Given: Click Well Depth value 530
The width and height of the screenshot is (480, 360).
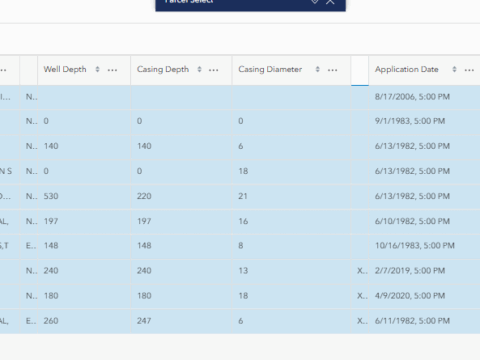Looking at the screenshot, I should (51, 196).
